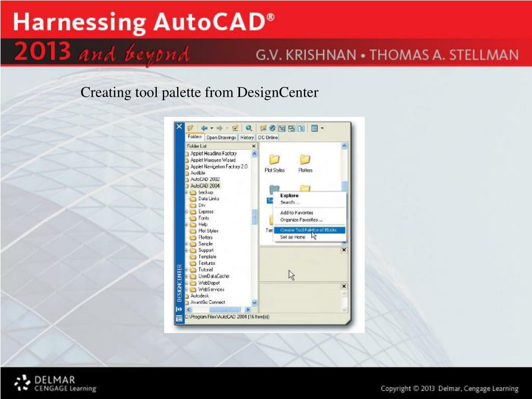532x399 pixels.
Task: Select the Autodesk folder in tree
Action: (199, 296)
